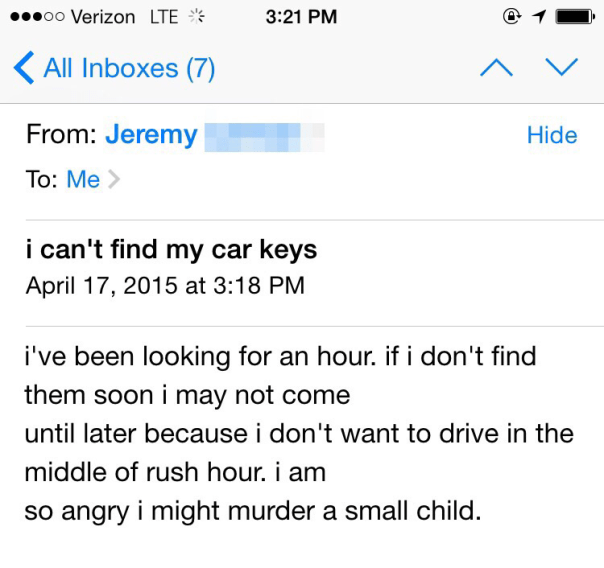
Task: Tap the battery icon in status bar
Action: click(575, 17)
